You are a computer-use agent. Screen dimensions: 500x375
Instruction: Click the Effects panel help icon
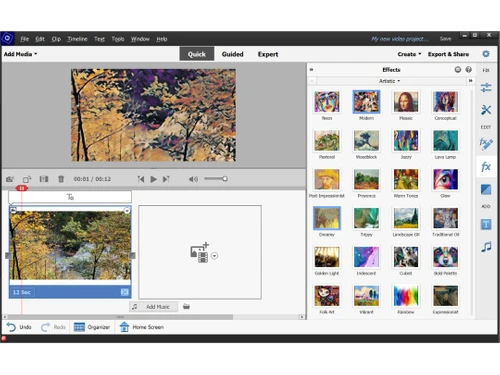tap(469, 69)
